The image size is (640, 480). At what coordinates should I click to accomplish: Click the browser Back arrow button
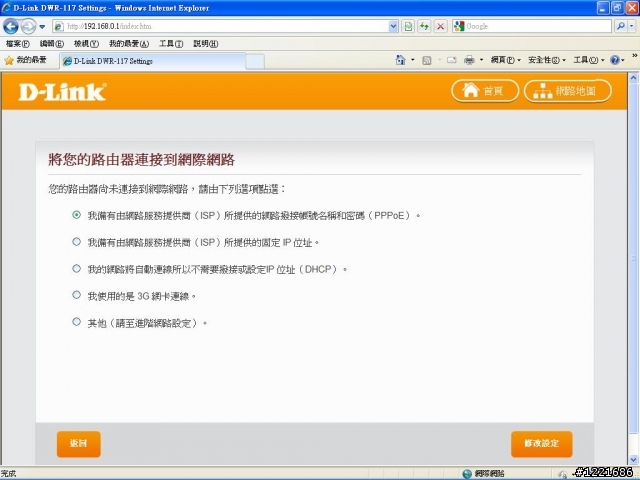click(x=11, y=27)
